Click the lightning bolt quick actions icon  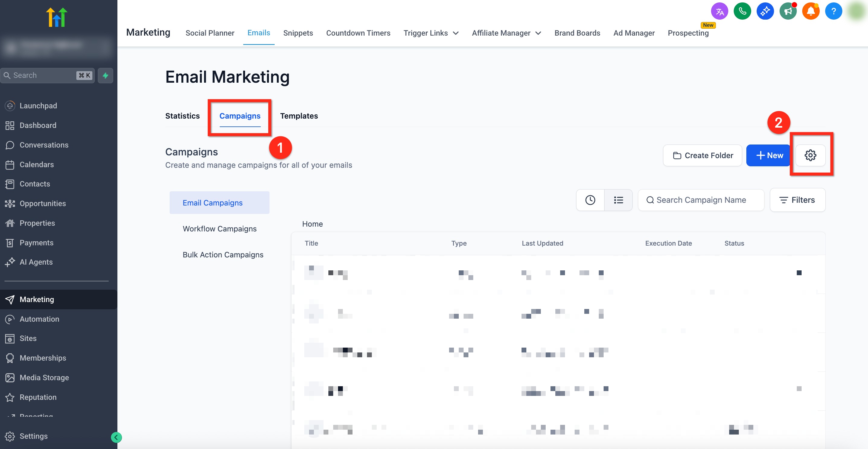(x=105, y=75)
